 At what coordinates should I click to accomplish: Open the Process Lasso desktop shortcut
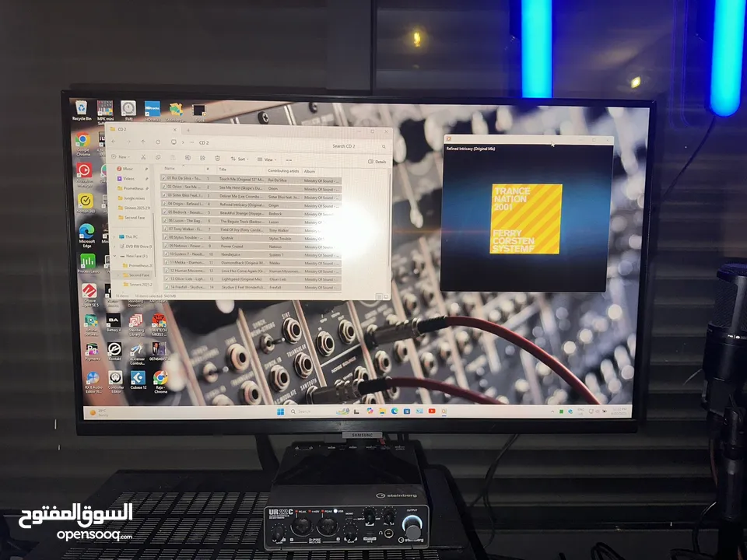[x=88, y=264]
